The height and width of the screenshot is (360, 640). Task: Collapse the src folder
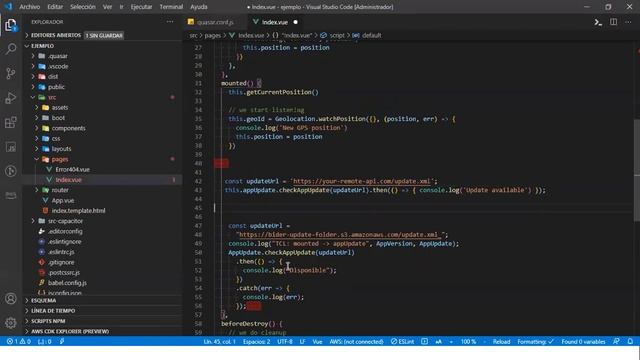click(x=52, y=97)
